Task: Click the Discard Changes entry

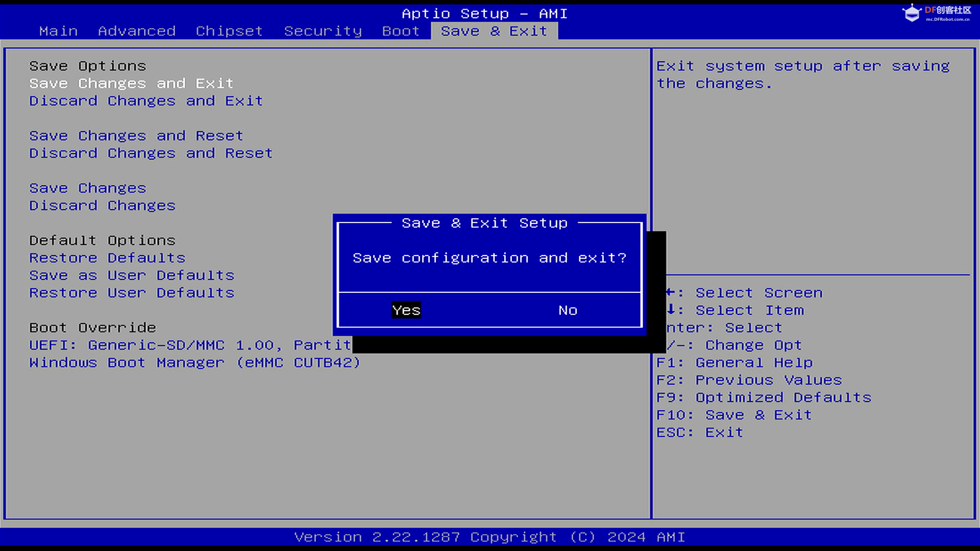Action: 102,206
